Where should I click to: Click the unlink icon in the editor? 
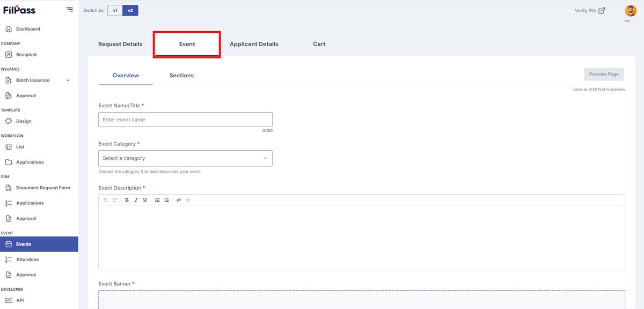click(x=188, y=200)
